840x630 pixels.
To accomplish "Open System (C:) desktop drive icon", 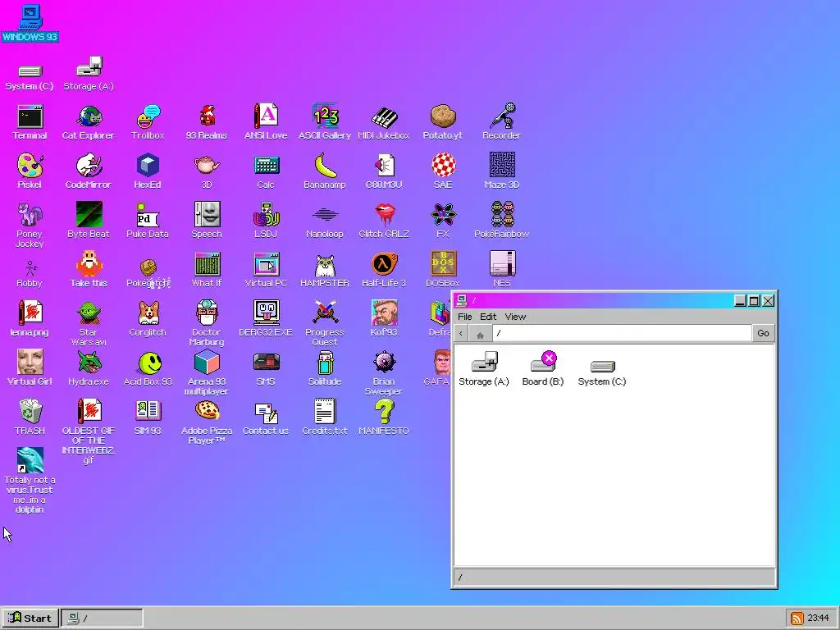I will 30,77.
